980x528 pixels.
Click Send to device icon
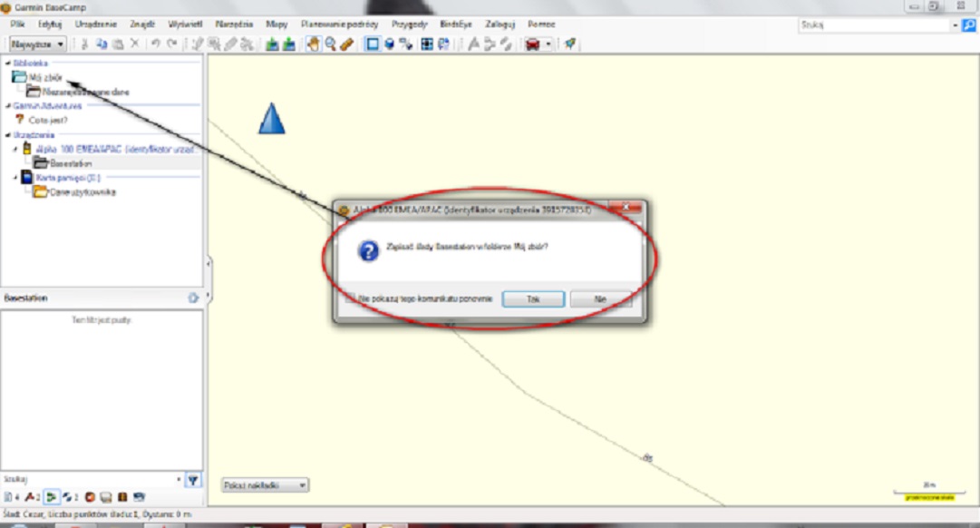(x=272, y=44)
